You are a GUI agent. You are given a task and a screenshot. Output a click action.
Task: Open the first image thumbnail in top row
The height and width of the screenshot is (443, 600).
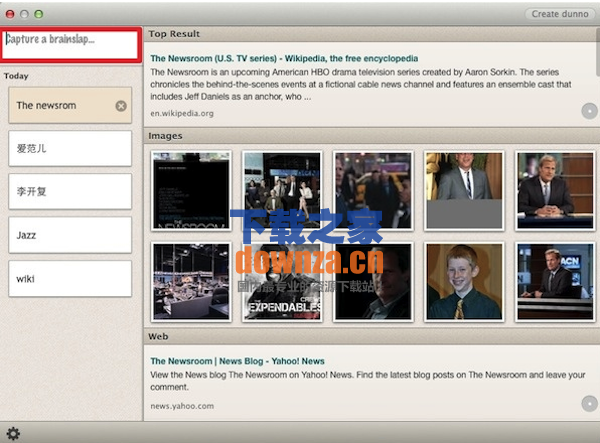point(191,190)
